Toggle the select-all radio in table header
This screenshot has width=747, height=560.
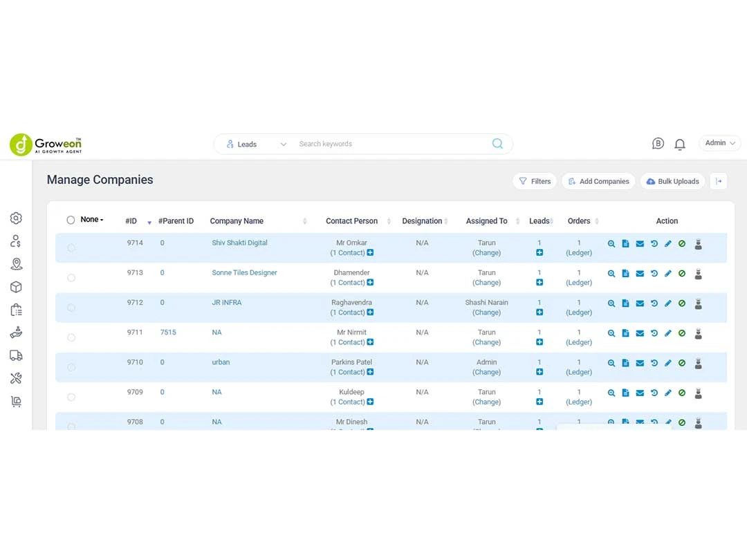[x=71, y=220]
